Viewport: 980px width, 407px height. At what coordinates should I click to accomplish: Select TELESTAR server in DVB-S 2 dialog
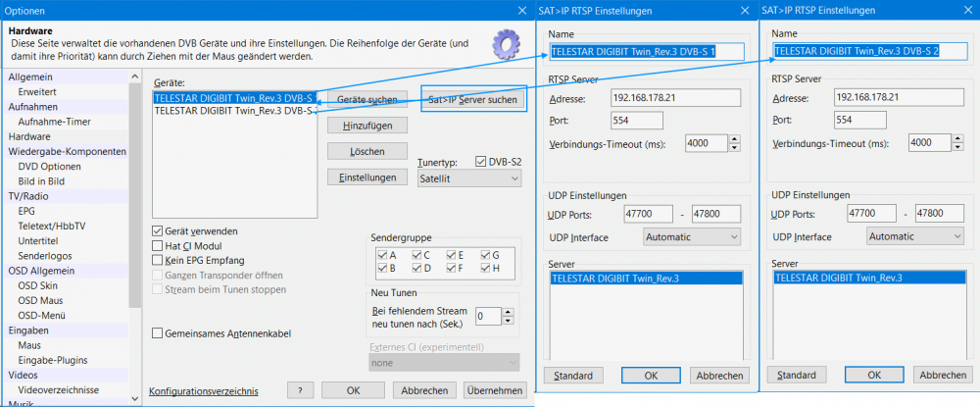pyautogui.click(x=868, y=278)
